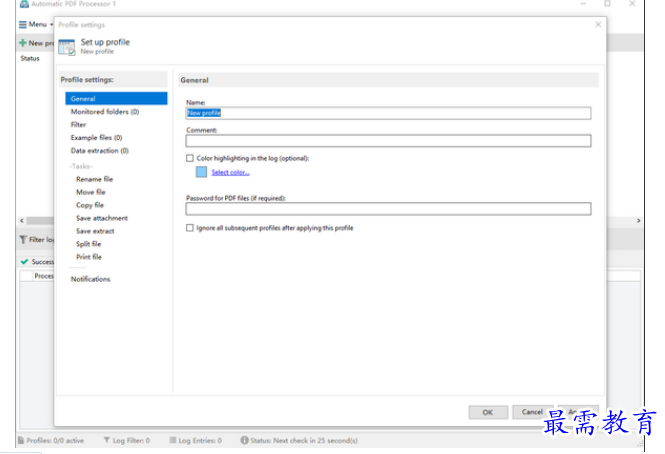Click the green New profile plus icon

coord(23,43)
